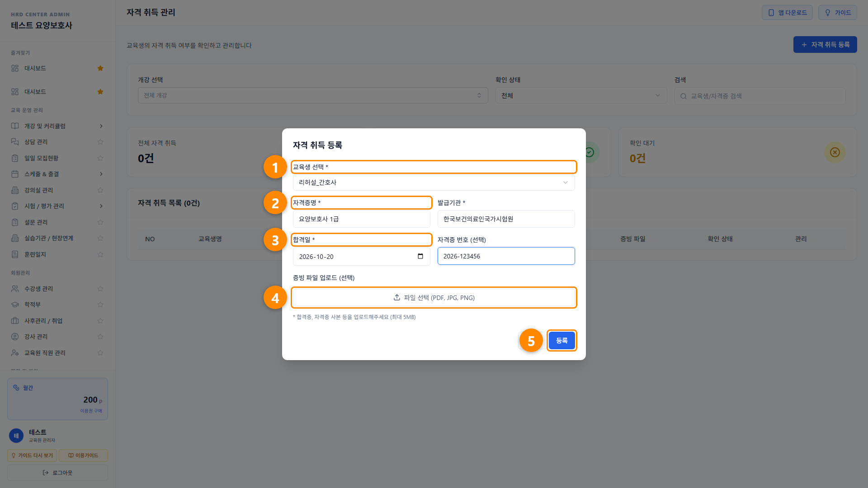The image size is (868, 488).
Task: Click the 이용가이드 button
Action: tap(83, 455)
